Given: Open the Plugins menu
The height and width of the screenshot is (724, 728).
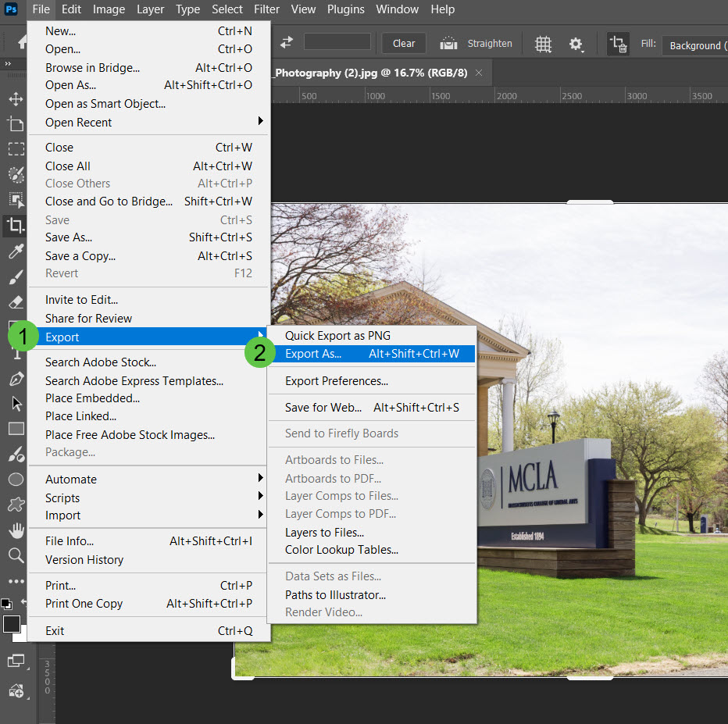Looking at the screenshot, I should click(345, 9).
